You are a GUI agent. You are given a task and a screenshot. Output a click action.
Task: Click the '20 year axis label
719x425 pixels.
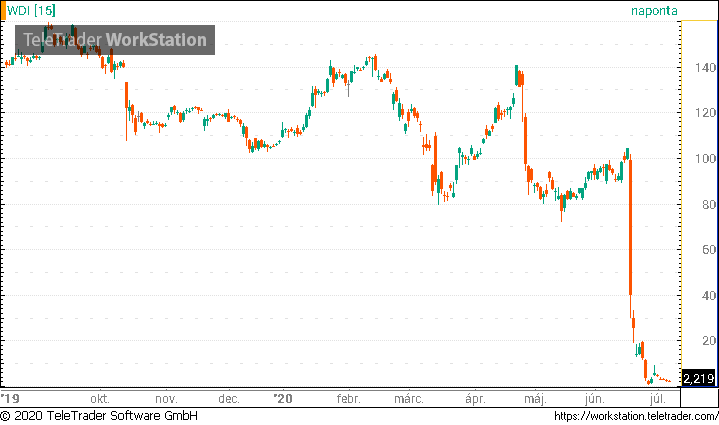coord(283,398)
